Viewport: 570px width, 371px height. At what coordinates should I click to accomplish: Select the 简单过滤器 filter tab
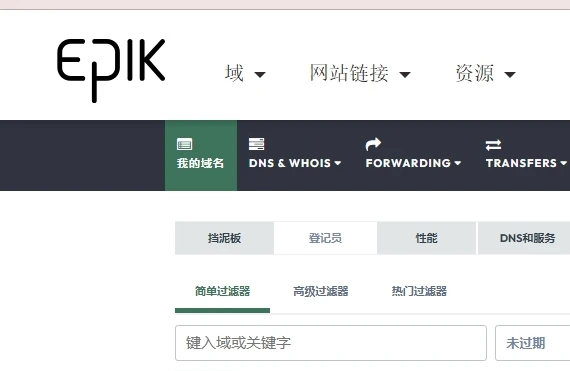222,291
